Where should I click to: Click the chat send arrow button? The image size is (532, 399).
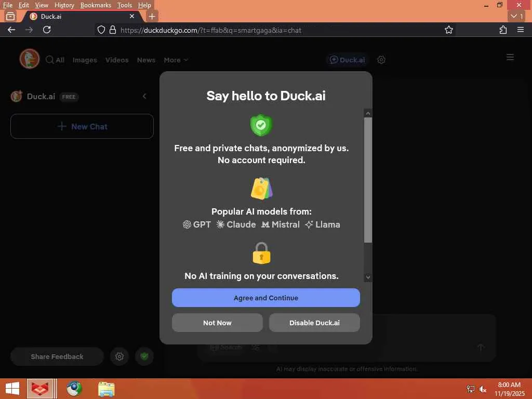pos(481,347)
